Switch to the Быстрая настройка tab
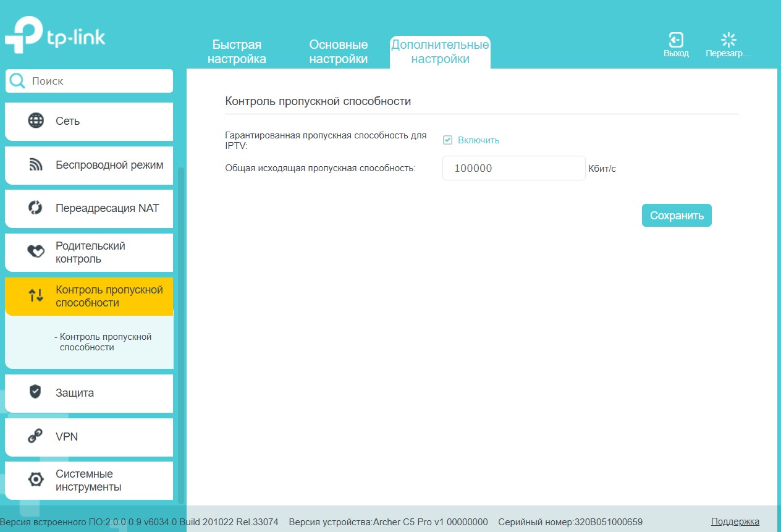This screenshot has height=532, width=781. 237,52
